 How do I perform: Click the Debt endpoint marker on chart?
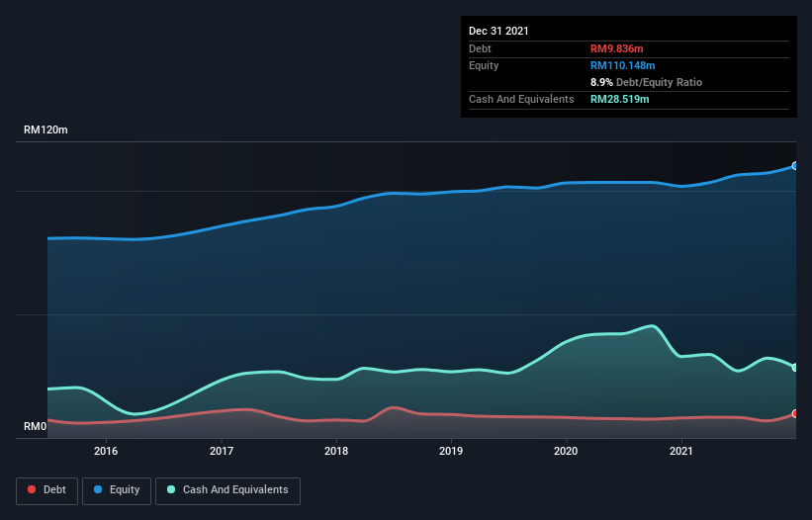[795, 414]
